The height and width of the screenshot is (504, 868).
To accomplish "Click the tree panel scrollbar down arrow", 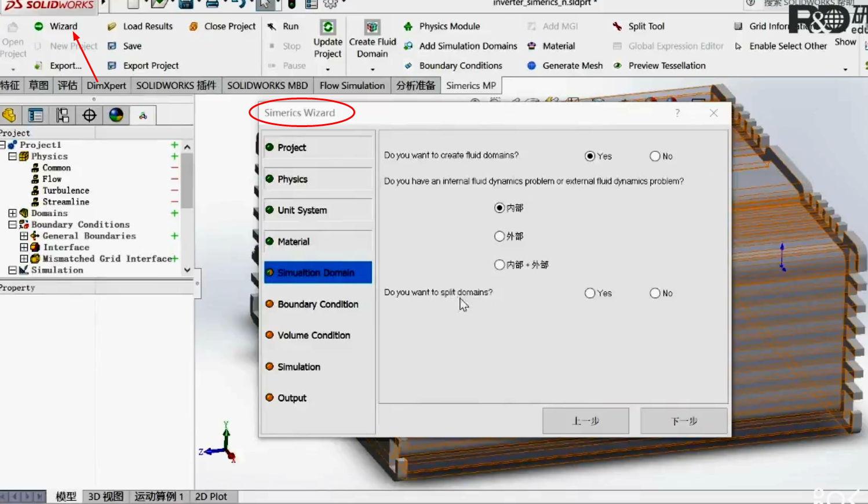I will point(187,269).
